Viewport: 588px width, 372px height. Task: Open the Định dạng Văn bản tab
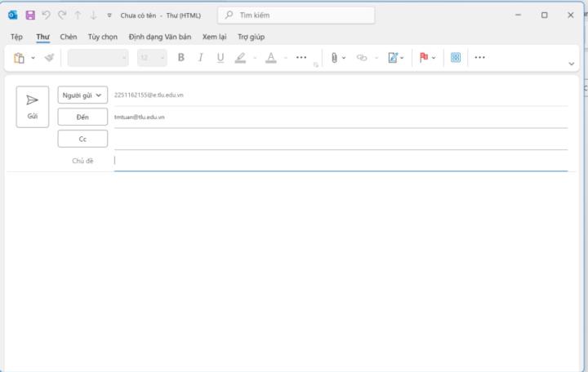click(x=160, y=37)
